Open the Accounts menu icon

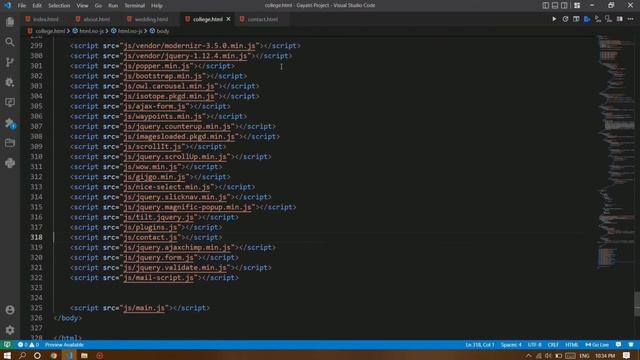[x=10, y=310]
